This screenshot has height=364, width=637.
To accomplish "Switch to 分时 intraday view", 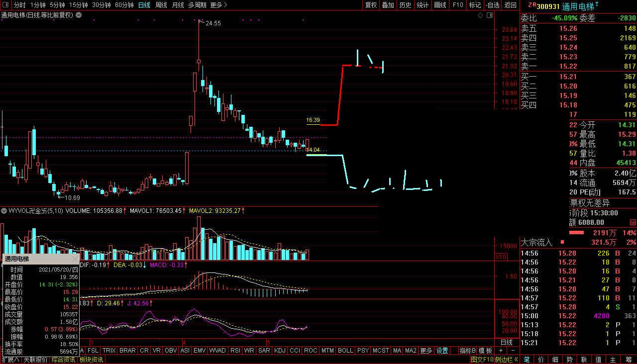I will [x=19, y=5].
